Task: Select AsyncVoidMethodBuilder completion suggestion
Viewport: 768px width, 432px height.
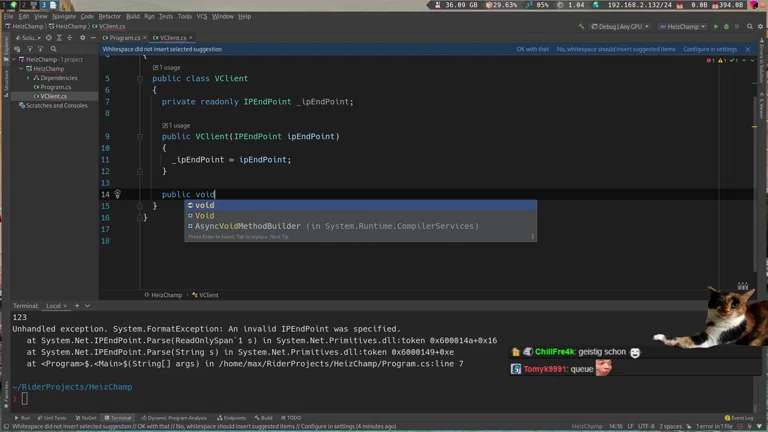Action: point(360,226)
